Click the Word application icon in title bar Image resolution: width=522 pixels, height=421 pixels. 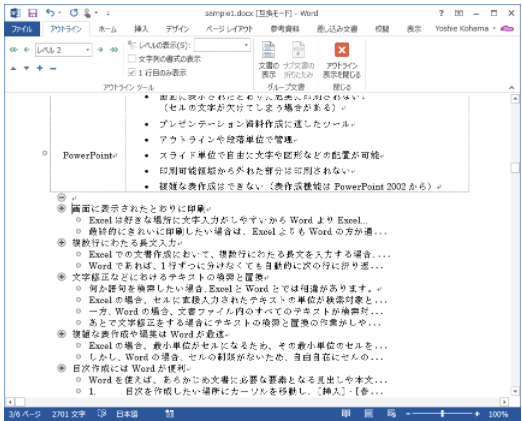[x=15, y=13]
